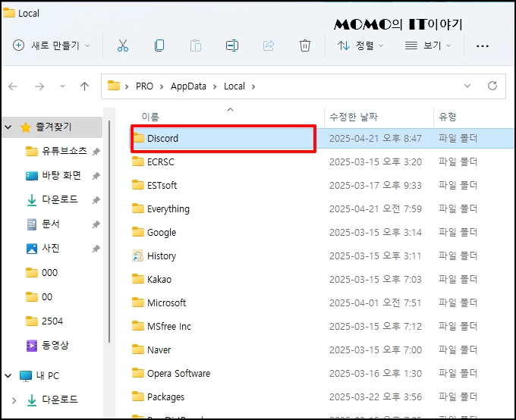
Task: Unpin 유튜브쇼츠 using its pin icon
Action: pos(96,152)
